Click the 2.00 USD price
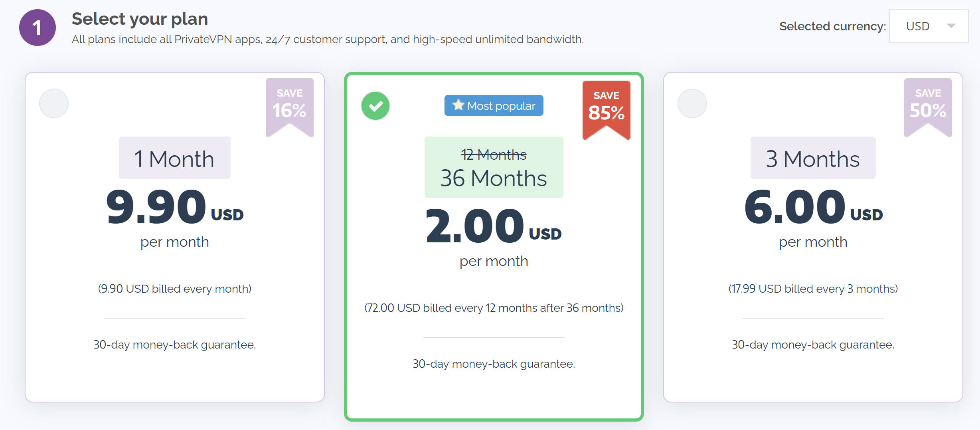 click(494, 226)
